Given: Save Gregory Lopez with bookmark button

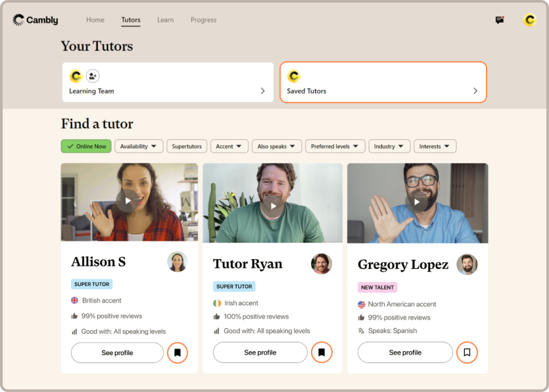Looking at the screenshot, I should pyautogui.click(x=467, y=353).
